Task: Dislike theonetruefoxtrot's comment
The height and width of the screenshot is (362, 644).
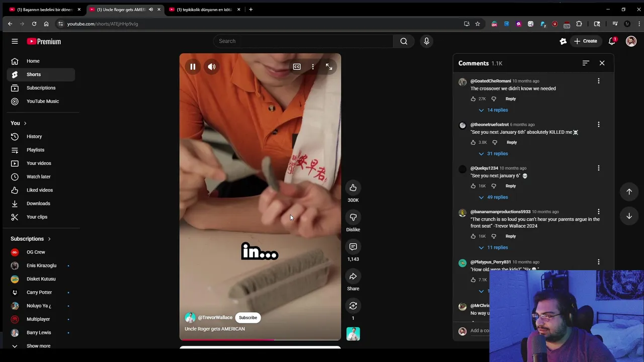Action: 495,142
